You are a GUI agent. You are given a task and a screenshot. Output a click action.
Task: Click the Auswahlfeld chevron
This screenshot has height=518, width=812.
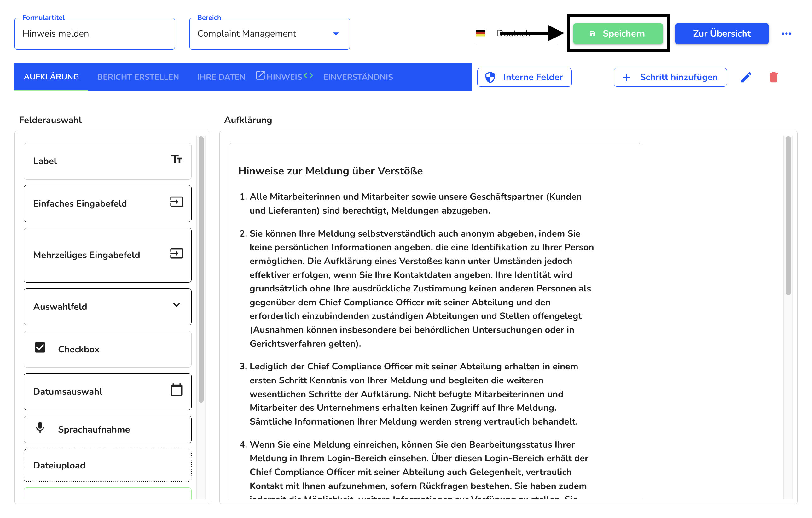(x=176, y=305)
